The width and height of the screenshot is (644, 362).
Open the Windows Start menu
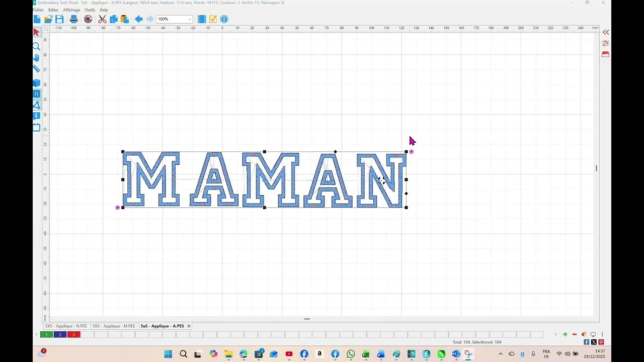point(168,354)
